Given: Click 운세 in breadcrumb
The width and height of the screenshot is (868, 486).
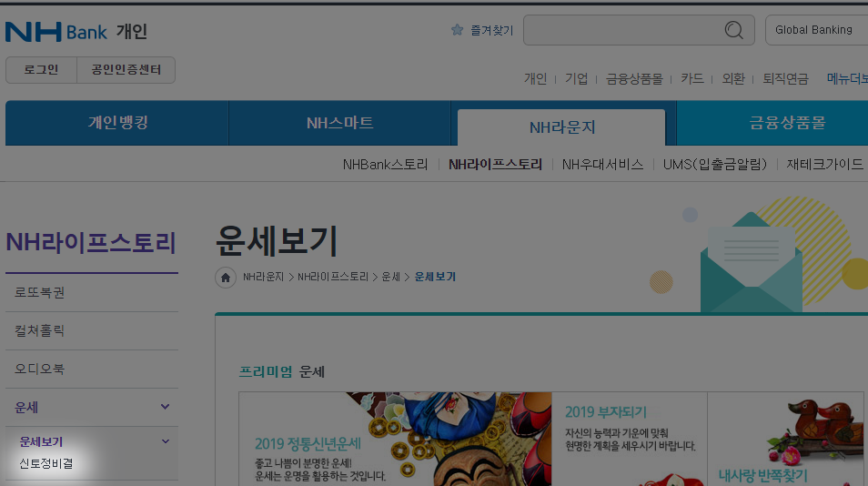Looking at the screenshot, I should 391,277.
